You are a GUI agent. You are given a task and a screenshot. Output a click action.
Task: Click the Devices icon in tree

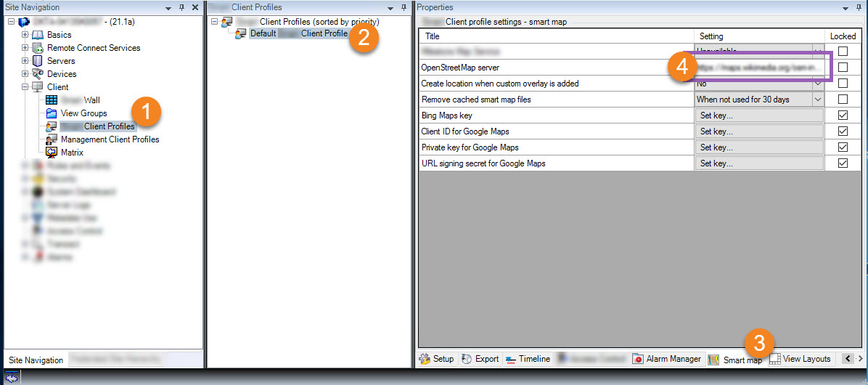[38, 74]
